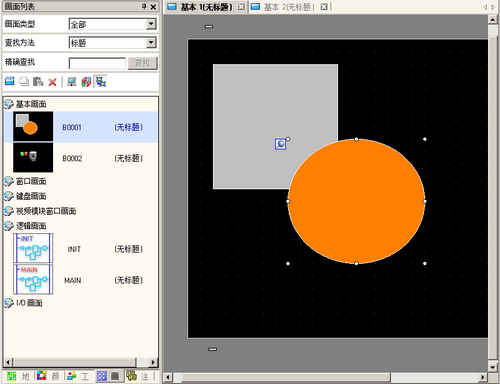500x384 pixels.
Task: Close the 基本 1(无标题) tab
Action: click(x=241, y=7)
